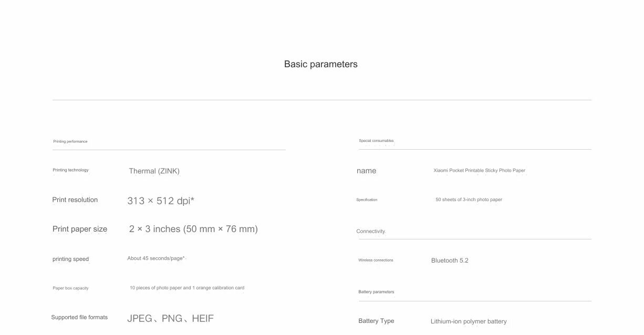Click '50 sheets of 3-inch photo paper' text
This screenshot has height=335, width=644.
[469, 200]
